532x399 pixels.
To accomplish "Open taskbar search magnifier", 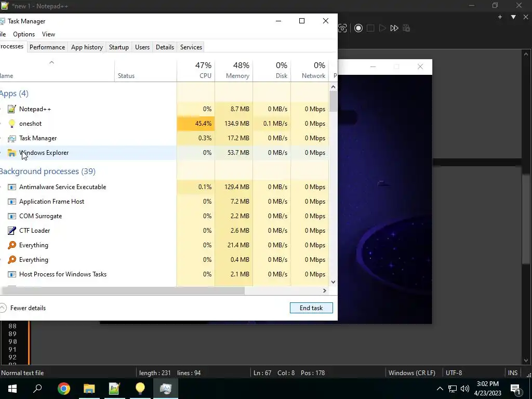I will point(37,389).
